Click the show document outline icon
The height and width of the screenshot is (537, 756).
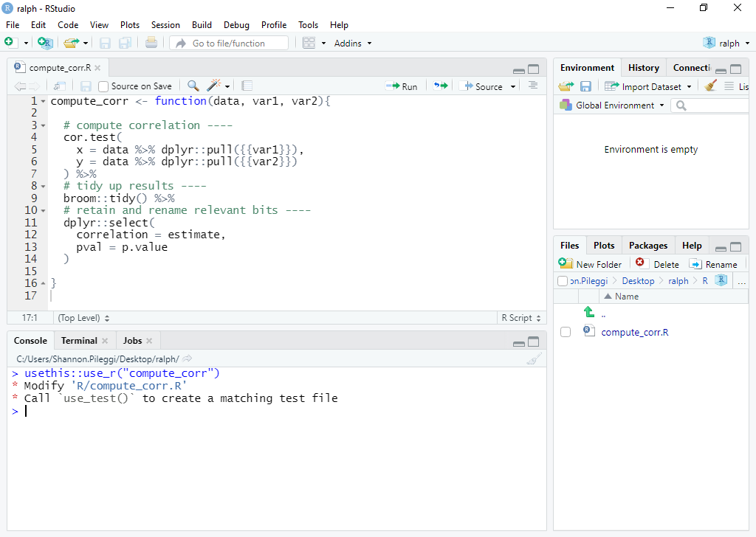[533, 86]
